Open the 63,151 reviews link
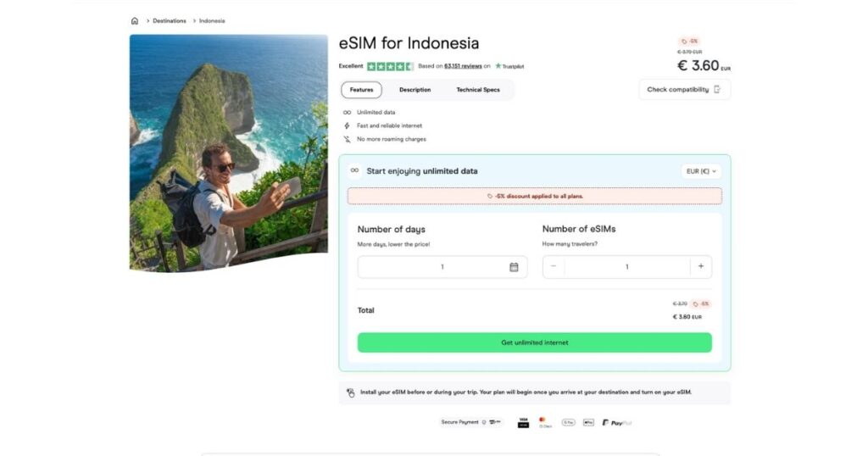 463,66
